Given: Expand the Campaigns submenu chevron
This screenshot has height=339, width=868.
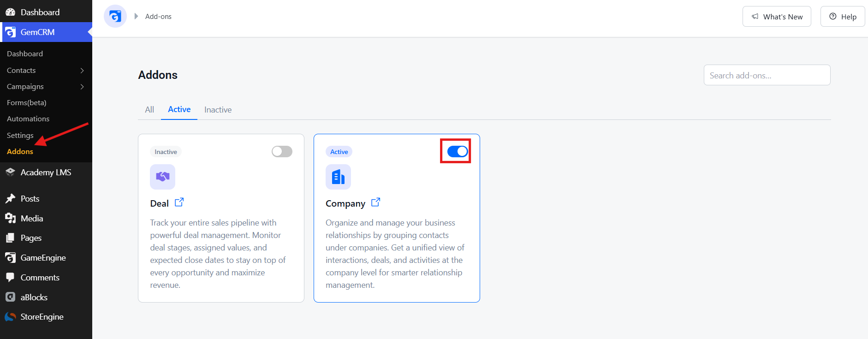Looking at the screenshot, I should point(82,87).
